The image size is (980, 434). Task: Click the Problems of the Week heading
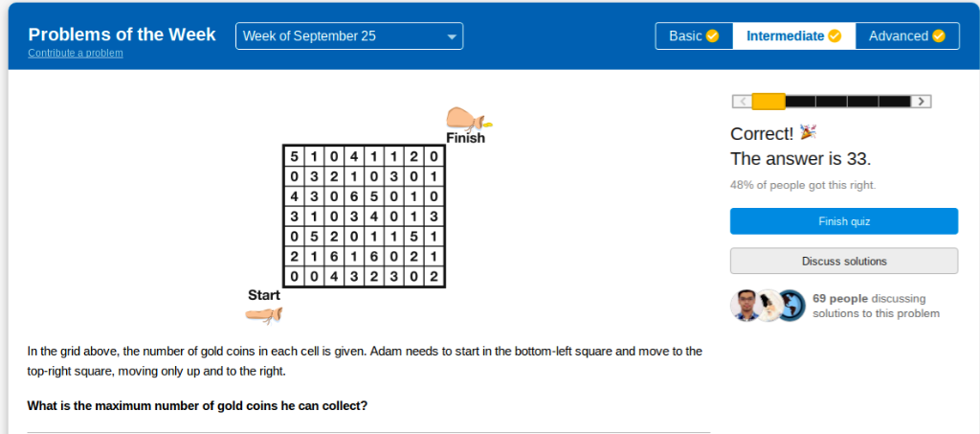123,34
